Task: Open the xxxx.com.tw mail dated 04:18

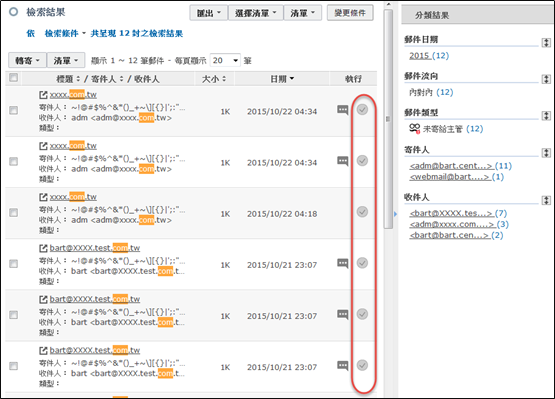Action: pyautogui.click(x=73, y=197)
